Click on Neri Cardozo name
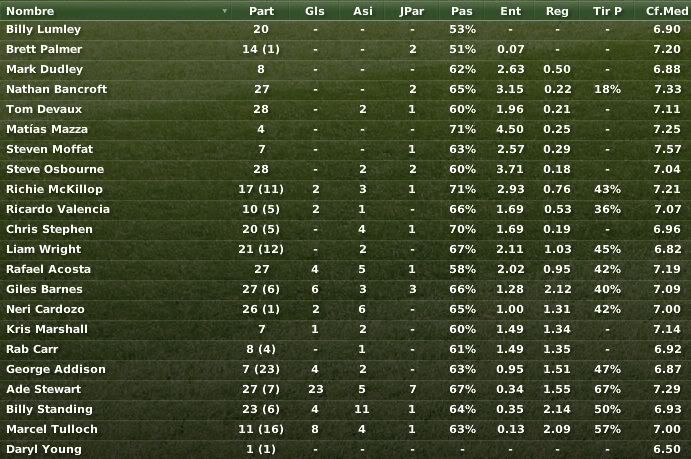Image resolution: width=691 pixels, height=459 pixels. coord(45,309)
